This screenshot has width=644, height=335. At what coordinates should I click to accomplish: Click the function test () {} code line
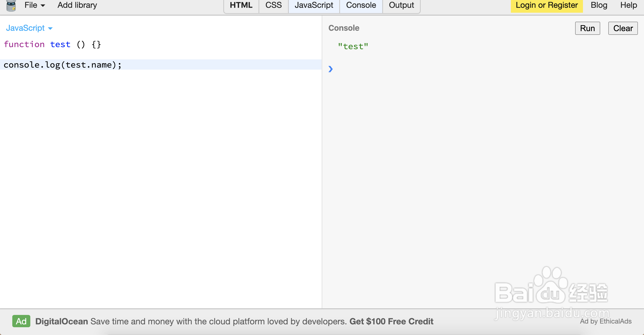[52, 44]
